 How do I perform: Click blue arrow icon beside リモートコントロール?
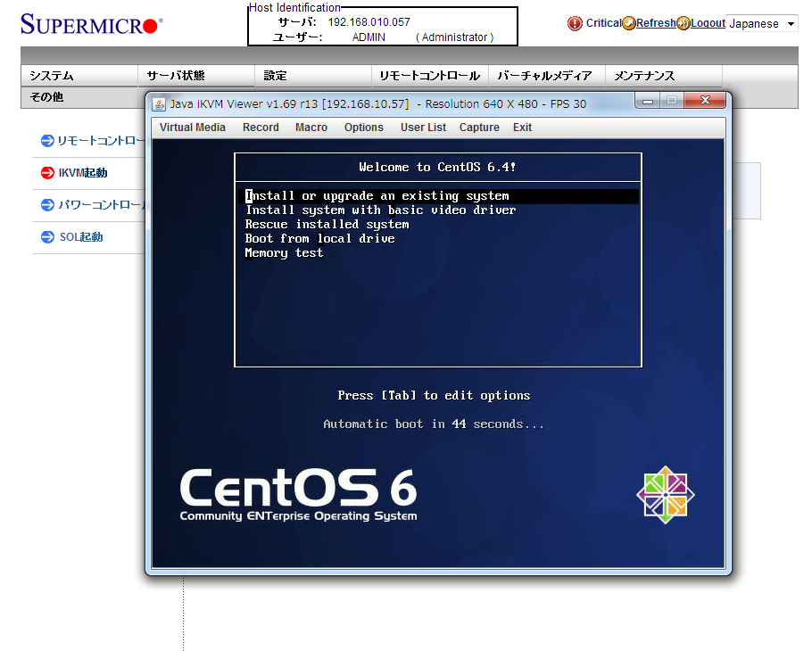tap(47, 141)
